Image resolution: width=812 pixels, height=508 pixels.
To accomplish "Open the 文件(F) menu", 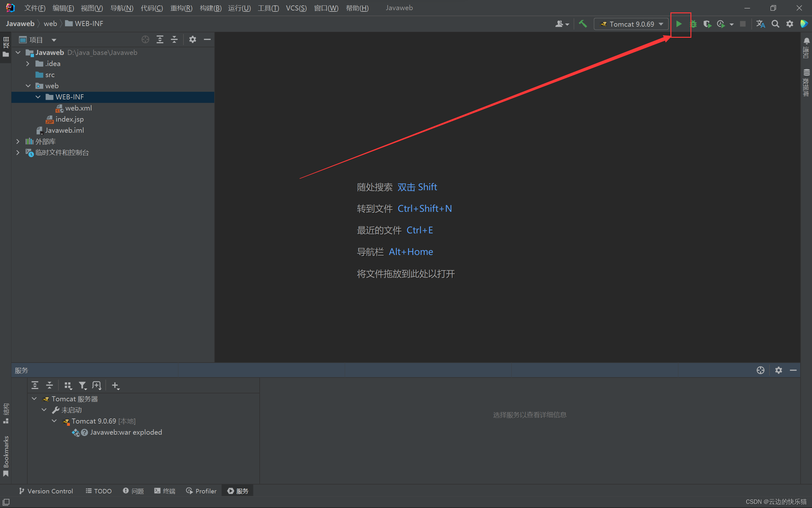I will click(x=35, y=8).
